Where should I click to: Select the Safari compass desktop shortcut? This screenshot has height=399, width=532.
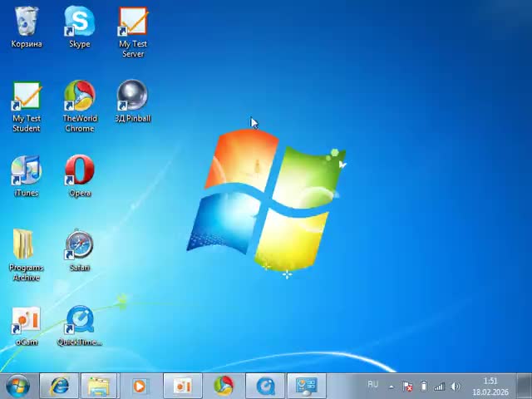[80, 246]
